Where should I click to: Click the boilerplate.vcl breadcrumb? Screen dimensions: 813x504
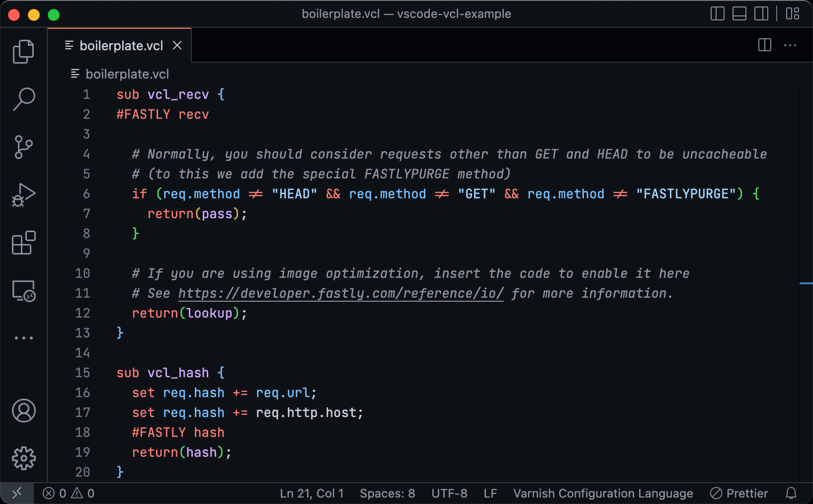pos(128,74)
